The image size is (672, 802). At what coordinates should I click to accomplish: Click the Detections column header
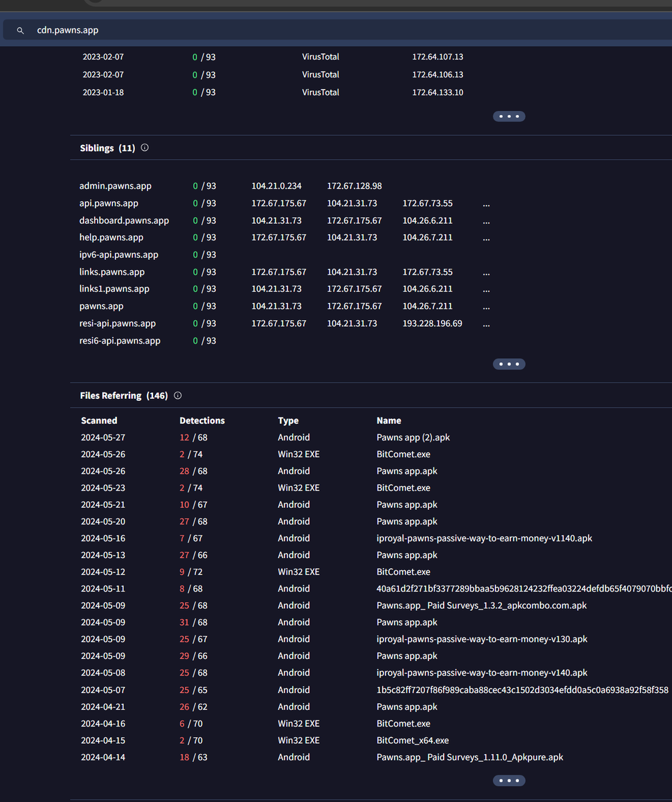[x=202, y=420]
